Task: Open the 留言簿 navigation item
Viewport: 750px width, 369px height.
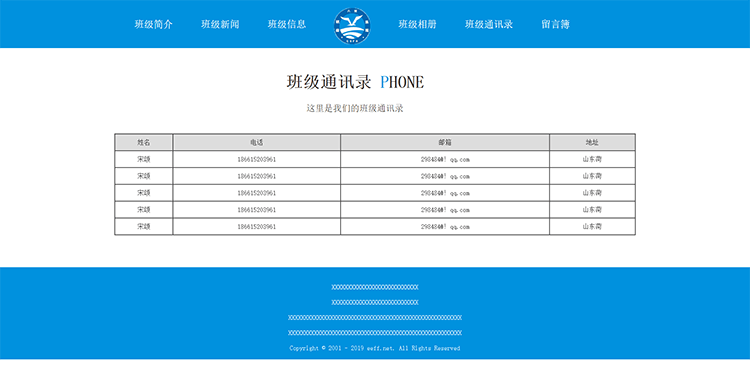Action: point(555,24)
